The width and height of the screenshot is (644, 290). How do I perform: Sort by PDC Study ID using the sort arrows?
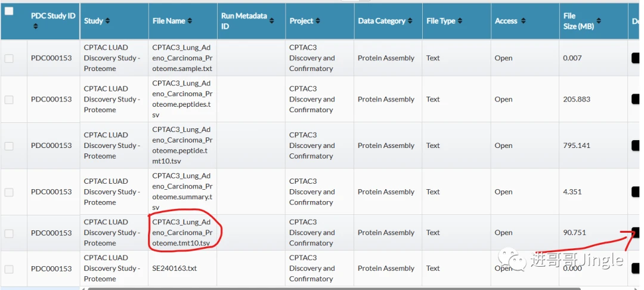(x=36, y=26)
